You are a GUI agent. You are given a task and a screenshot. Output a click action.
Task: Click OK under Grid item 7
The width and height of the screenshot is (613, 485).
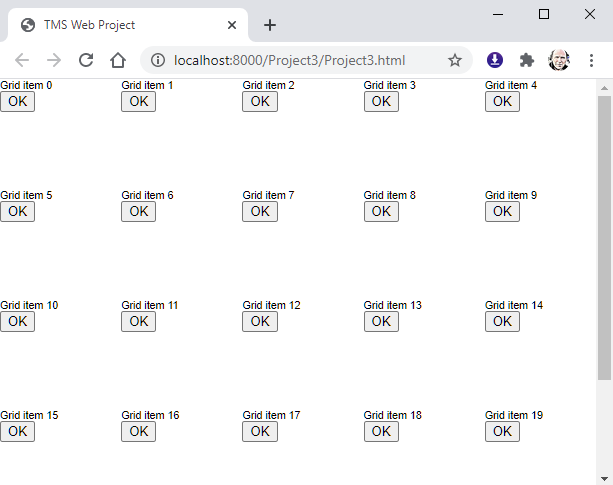(260, 211)
